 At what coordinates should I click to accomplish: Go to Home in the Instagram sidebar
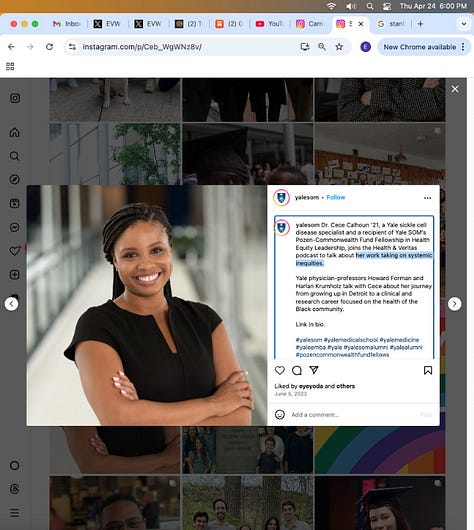[15, 132]
